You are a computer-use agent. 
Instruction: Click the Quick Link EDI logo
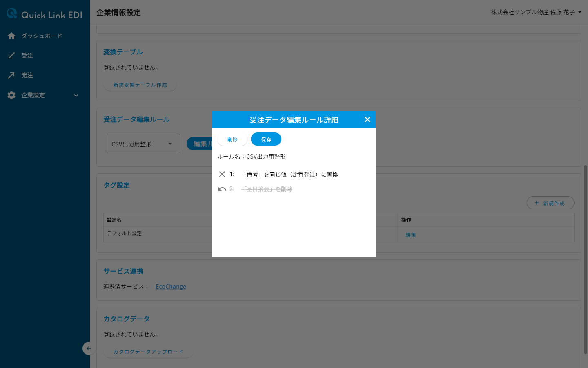pyautogui.click(x=45, y=14)
